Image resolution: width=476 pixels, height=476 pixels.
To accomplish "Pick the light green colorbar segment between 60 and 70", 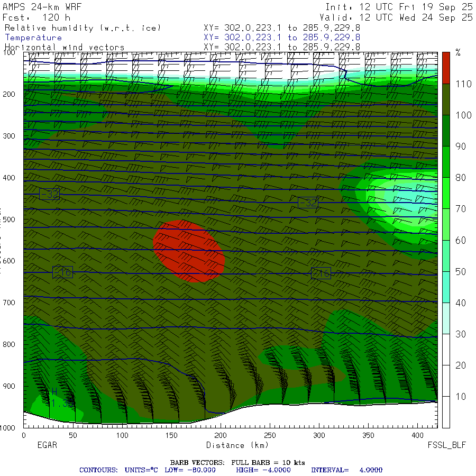I will click(x=446, y=224).
